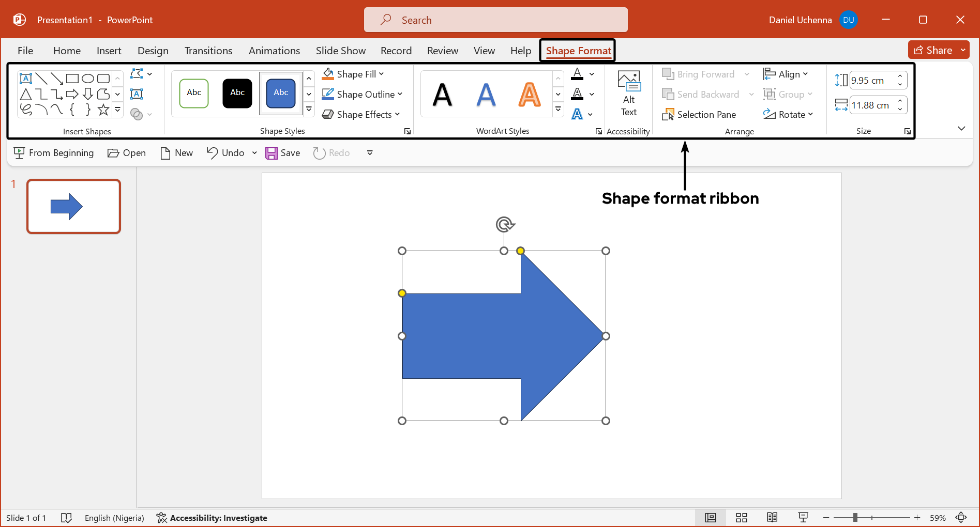Switch to the Animations tab
980x527 pixels.
tap(274, 51)
